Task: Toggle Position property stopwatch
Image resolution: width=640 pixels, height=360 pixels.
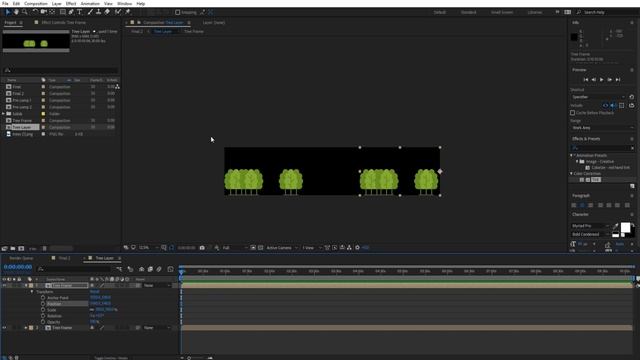Action: pyautogui.click(x=43, y=304)
